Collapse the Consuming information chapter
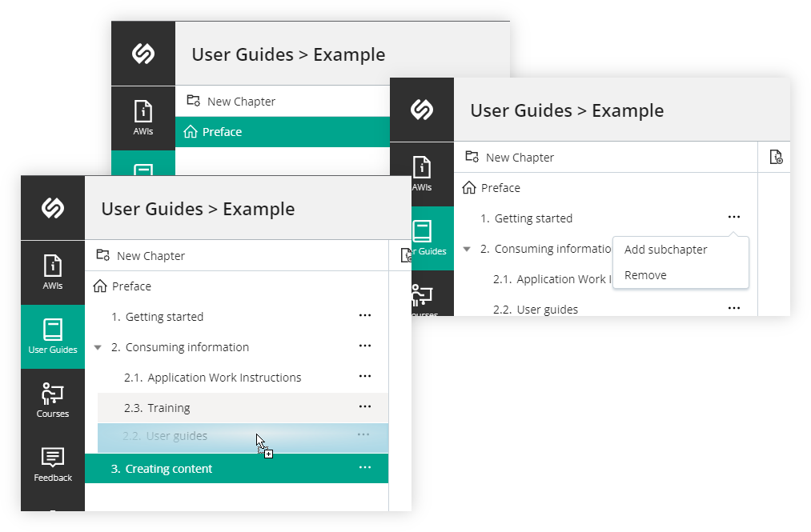811x532 pixels. 98,346
